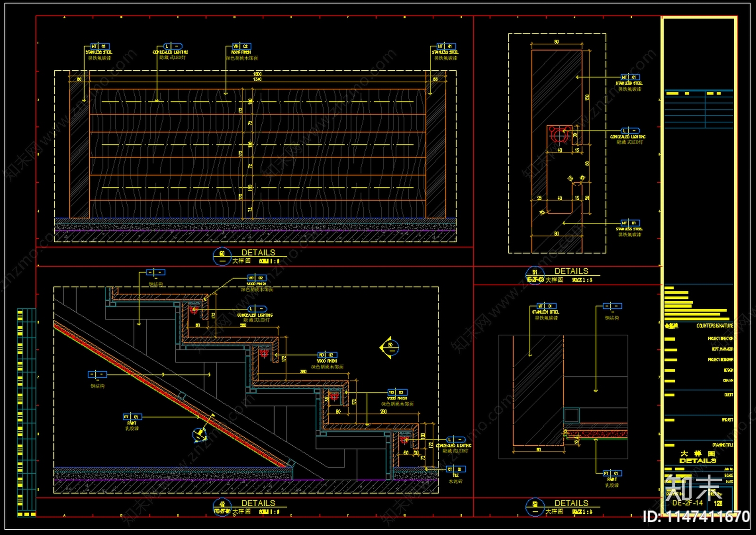Image resolution: width=756 pixels, height=535 pixels.
Task: Select the CT 01 TILE tag at the stair bottom
Action: click(x=456, y=469)
